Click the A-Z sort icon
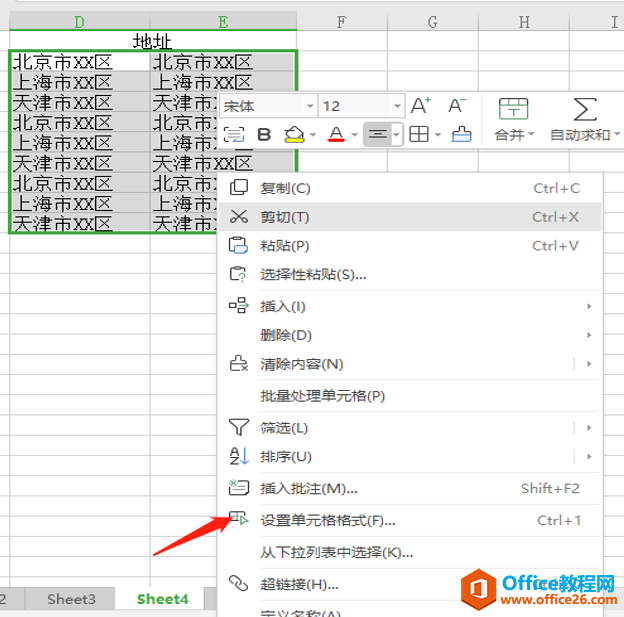 click(x=239, y=456)
